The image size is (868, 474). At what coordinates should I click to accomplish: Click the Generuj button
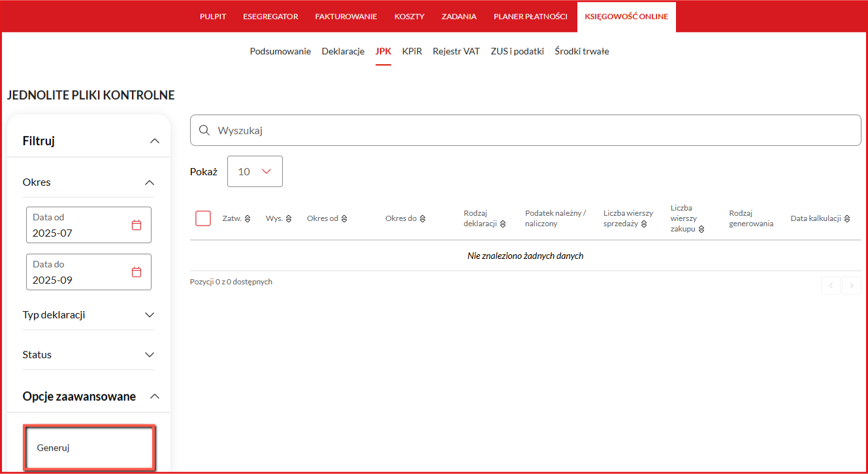(89, 448)
